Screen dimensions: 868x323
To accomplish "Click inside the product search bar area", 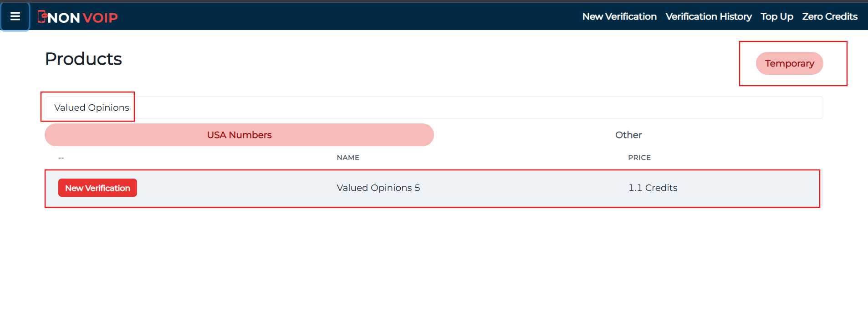I will click(x=410, y=108).
